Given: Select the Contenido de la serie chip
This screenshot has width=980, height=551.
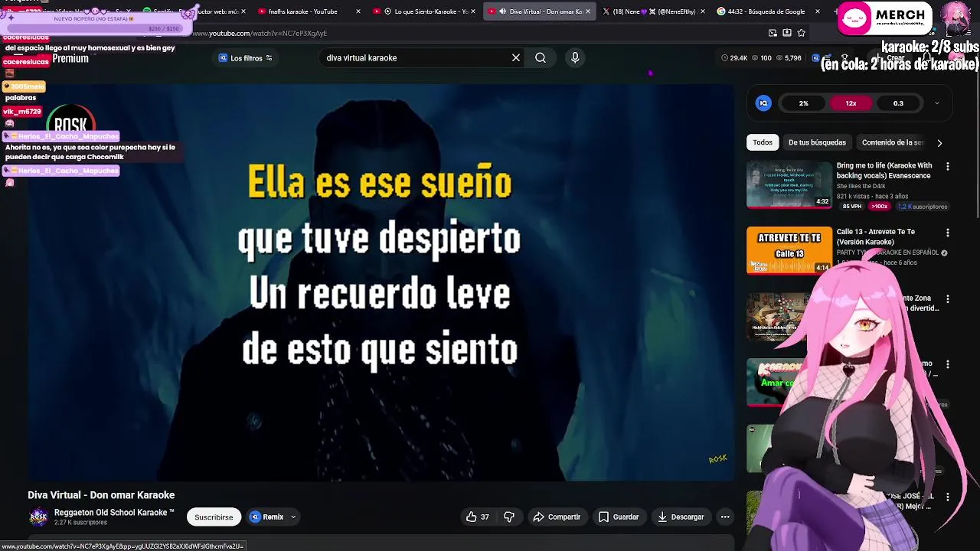Looking at the screenshot, I should pos(892,142).
